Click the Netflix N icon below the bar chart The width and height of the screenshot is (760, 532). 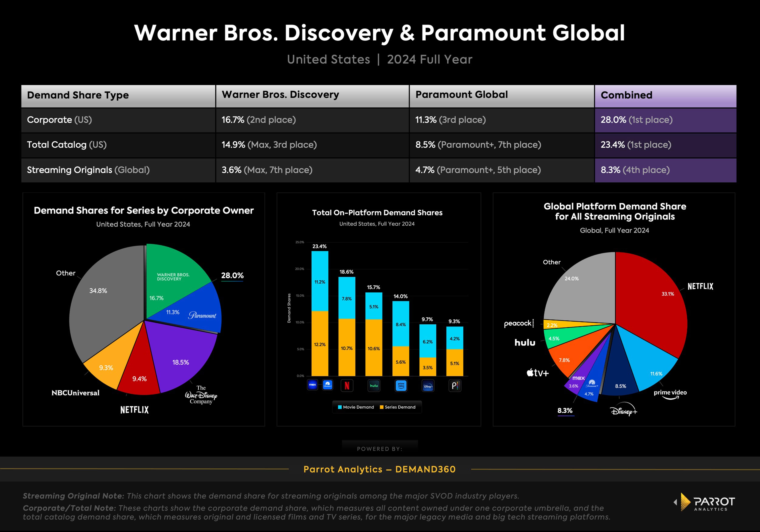click(347, 385)
